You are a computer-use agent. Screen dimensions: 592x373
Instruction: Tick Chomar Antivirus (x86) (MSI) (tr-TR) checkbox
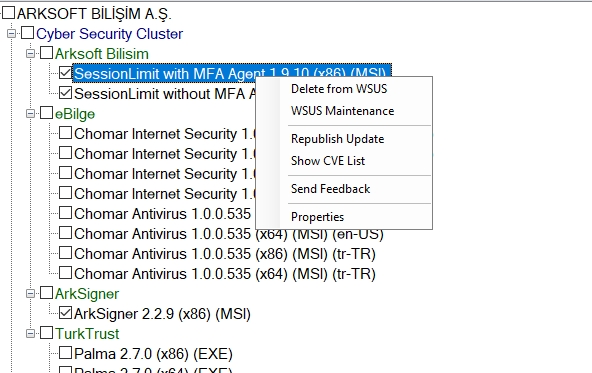coord(65,253)
